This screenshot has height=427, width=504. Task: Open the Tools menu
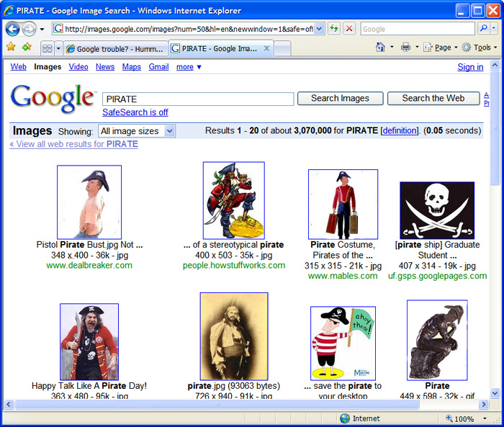480,48
